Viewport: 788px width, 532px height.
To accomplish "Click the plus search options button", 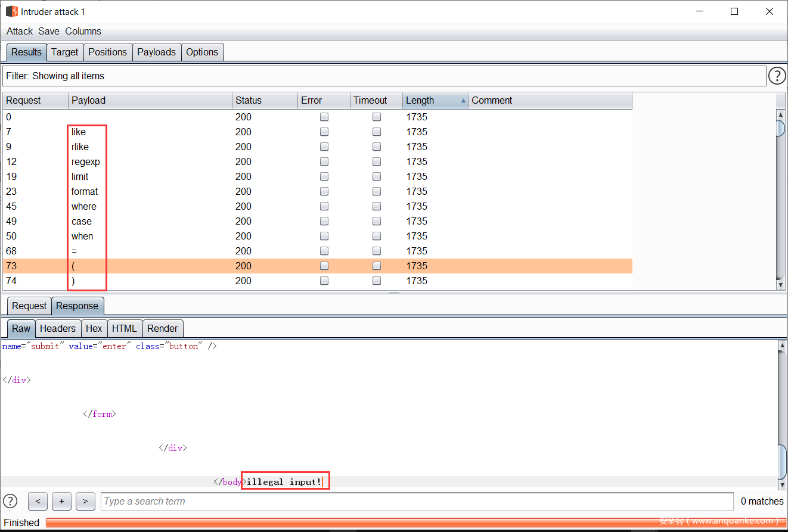I will 61,501.
